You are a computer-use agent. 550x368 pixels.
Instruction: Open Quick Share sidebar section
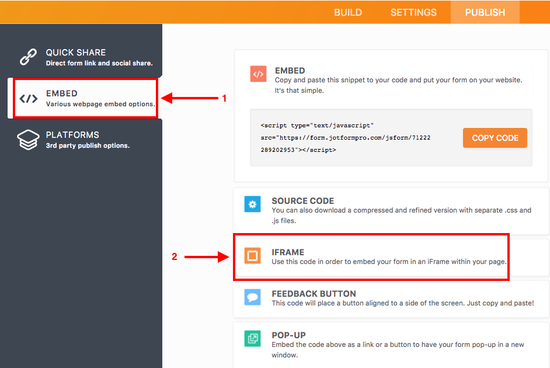click(81, 57)
